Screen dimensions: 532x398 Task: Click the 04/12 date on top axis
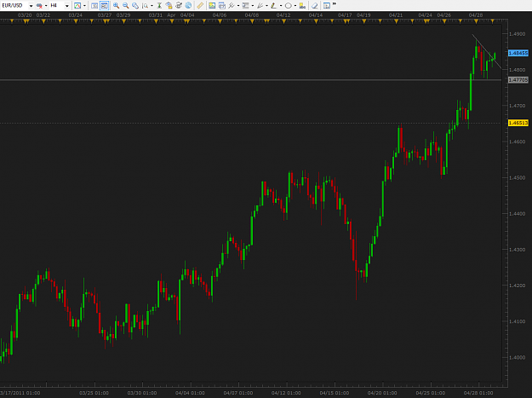pos(283,15)
